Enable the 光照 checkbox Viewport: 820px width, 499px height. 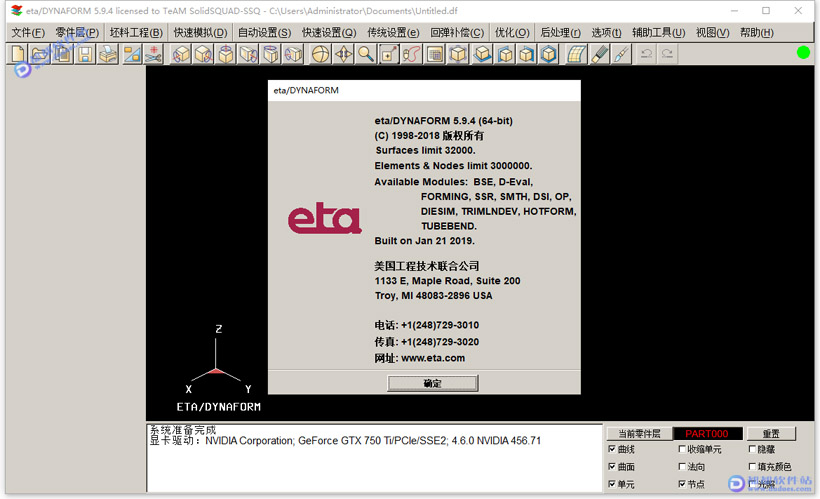pos(752,484)
